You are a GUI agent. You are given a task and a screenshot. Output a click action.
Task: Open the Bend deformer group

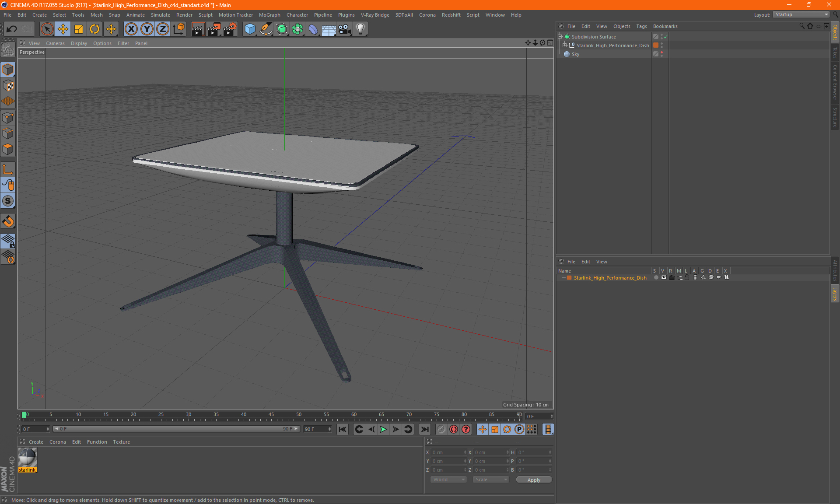pos(313,29)
